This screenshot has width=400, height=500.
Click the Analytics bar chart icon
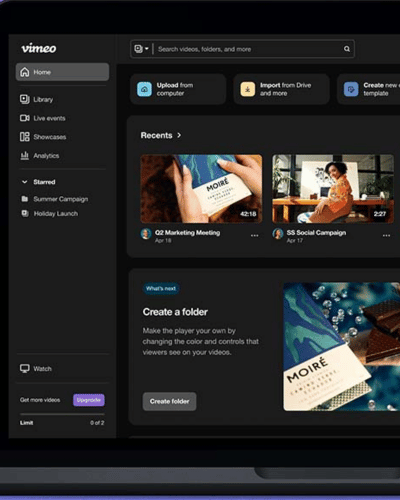point(25,156)
